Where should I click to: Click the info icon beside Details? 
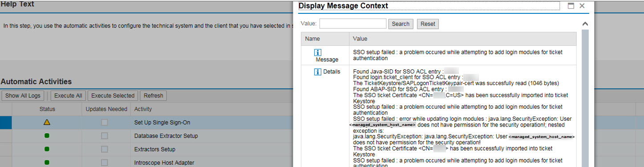pos(318,72)
